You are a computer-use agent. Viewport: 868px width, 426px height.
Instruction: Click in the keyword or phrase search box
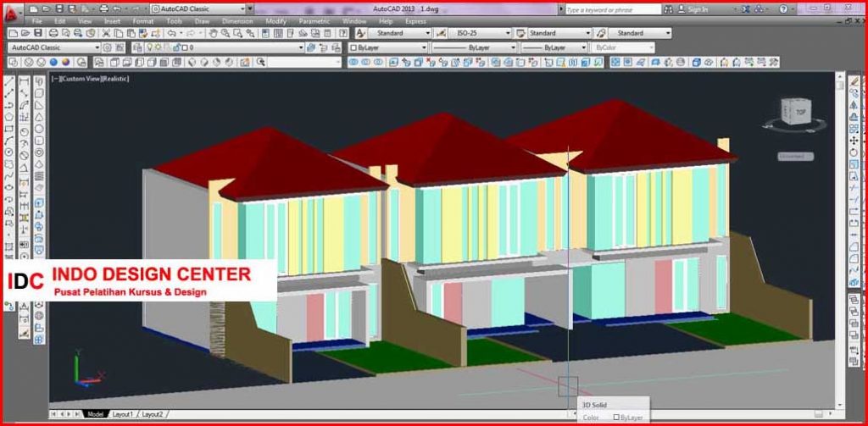pos(612,9)
